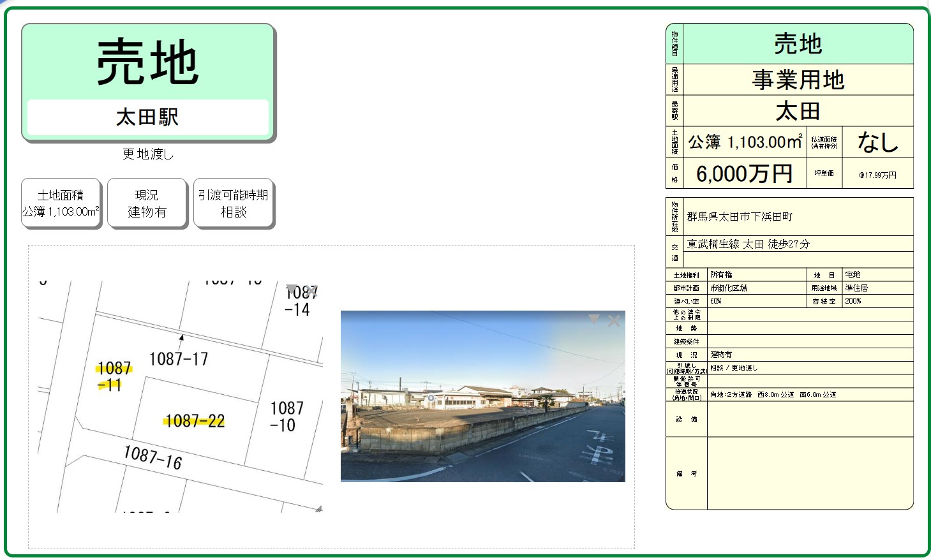Click the 更地渡し caption text

[x=148, y=154]
